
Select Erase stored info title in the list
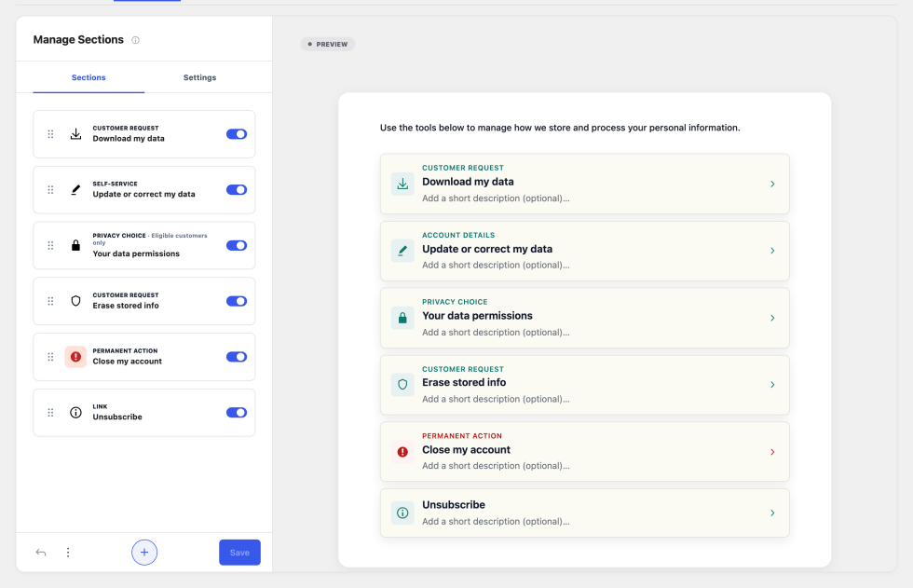126,306
